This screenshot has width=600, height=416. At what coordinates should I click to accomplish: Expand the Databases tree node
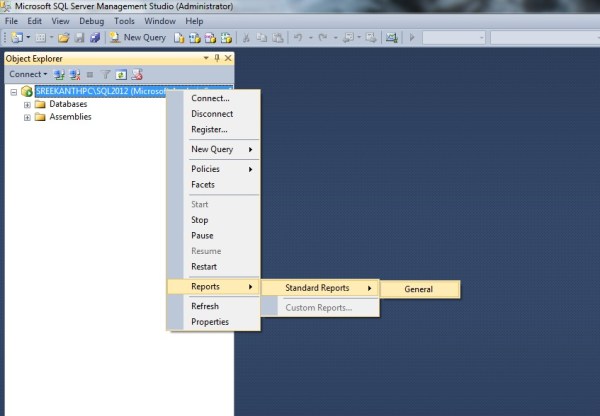coord(27,104)
